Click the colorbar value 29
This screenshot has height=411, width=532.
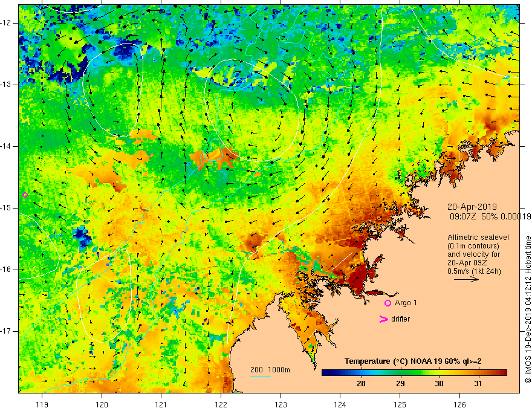point(400,384)
